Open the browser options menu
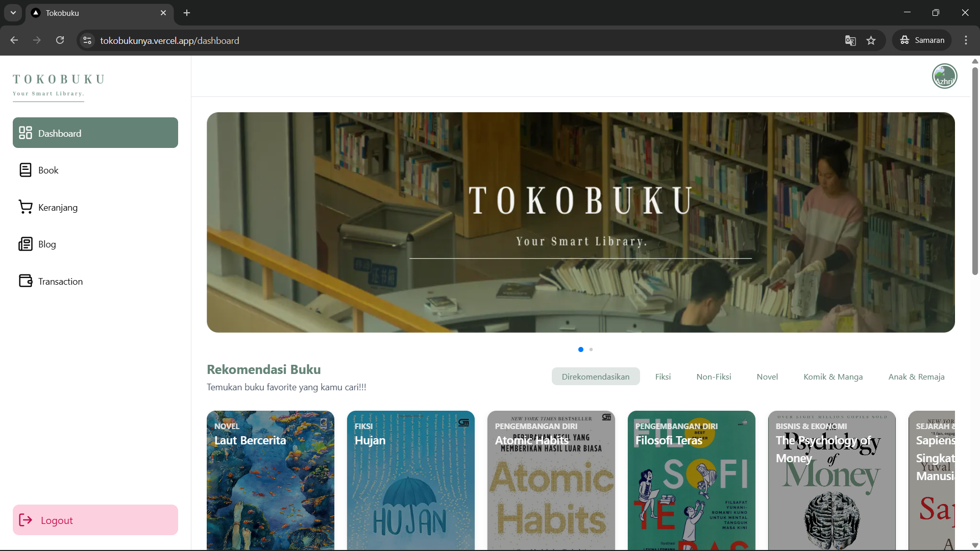This screenshot has height=551, width=980. [x=966, y=40]
